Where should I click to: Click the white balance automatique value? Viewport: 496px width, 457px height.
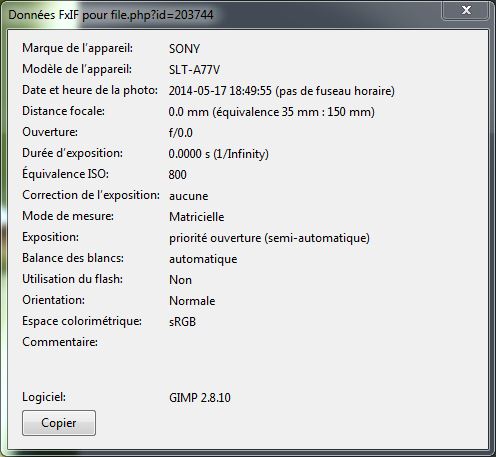click(x=203, y=259)
